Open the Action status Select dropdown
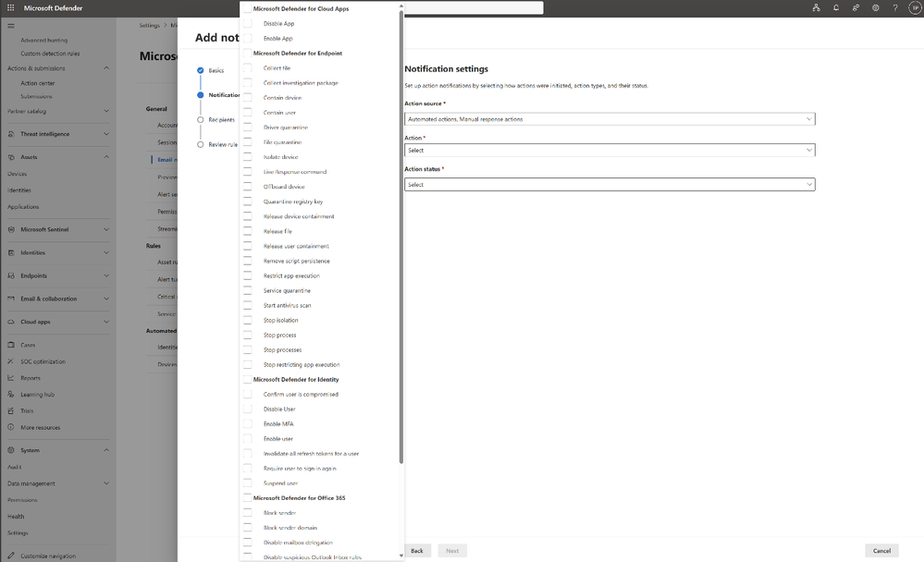This screenshot has height=562, width=924. tap(610, 184)
